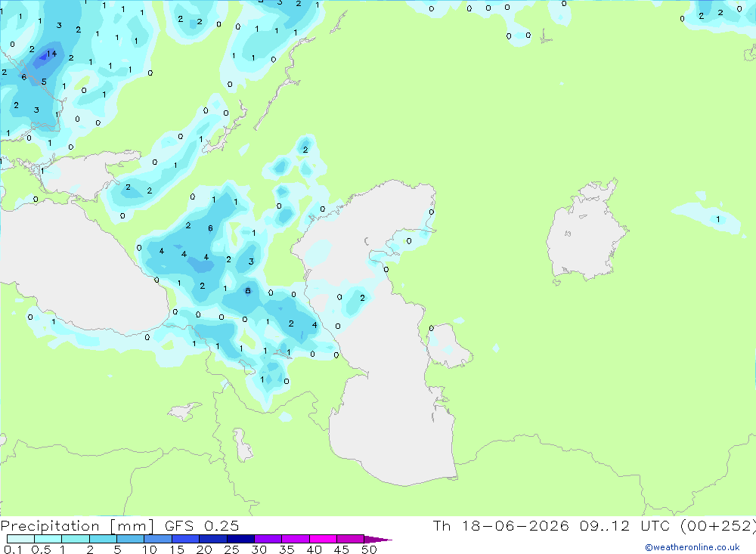Screen dimensions: 756x554
Task: Click the precipitation value '14' on the map
Action: click(51, 54)
